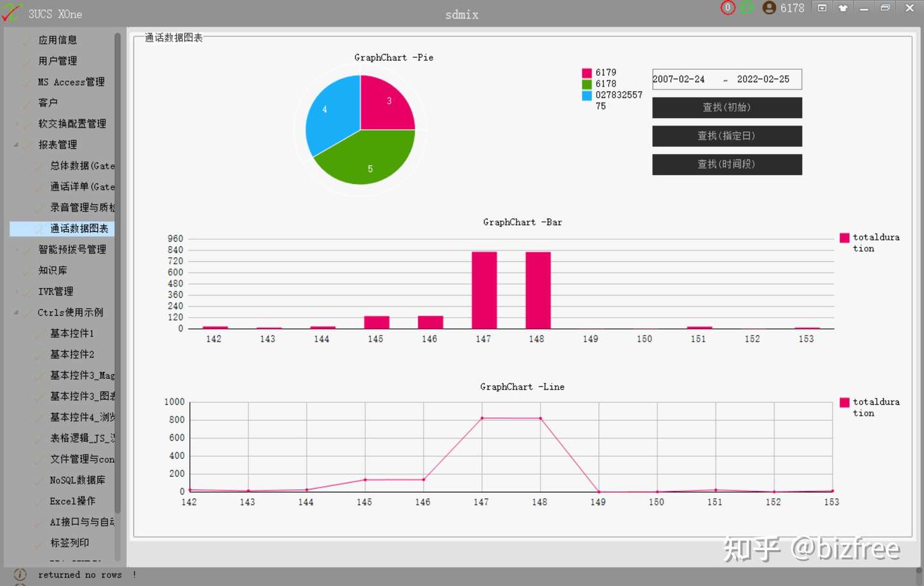
Task: Click the bar for 146
Action: point(431,322)
